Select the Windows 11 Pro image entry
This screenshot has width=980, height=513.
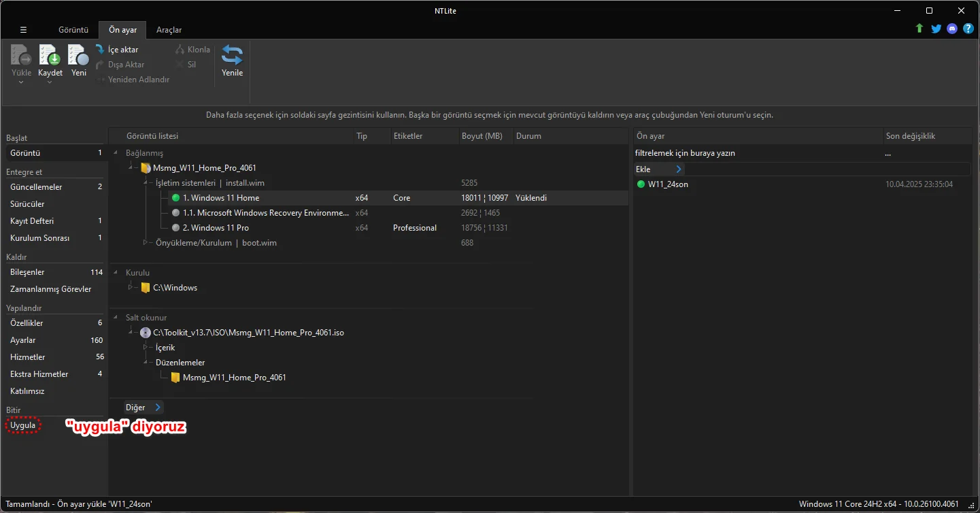[216, 228]
